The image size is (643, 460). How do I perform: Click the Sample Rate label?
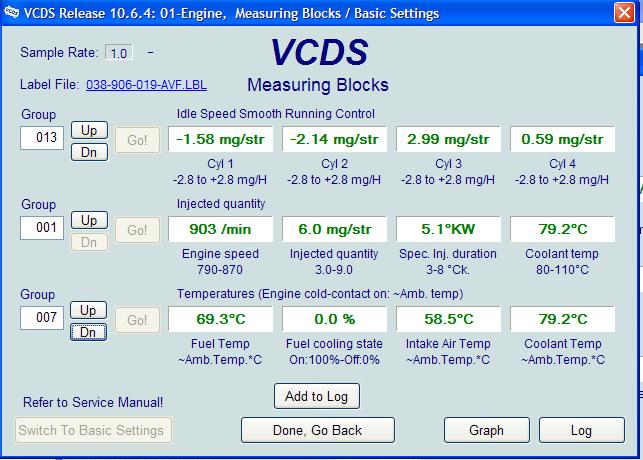click(x=59, y=52)
